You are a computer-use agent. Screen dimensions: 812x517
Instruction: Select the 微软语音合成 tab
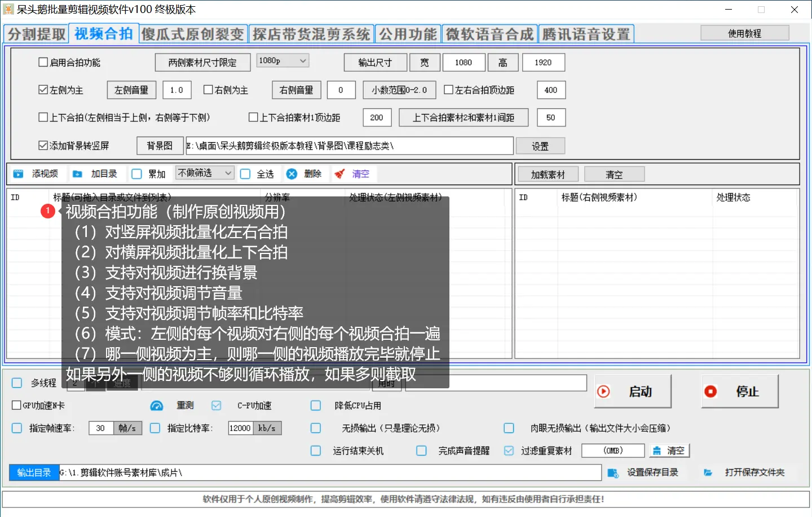coord(488,33)
